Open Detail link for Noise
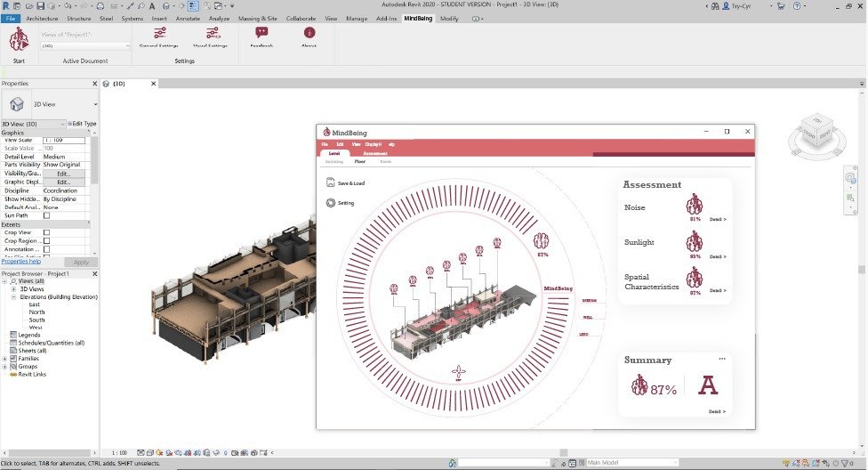868x470 pixels. tap(718, 220)
